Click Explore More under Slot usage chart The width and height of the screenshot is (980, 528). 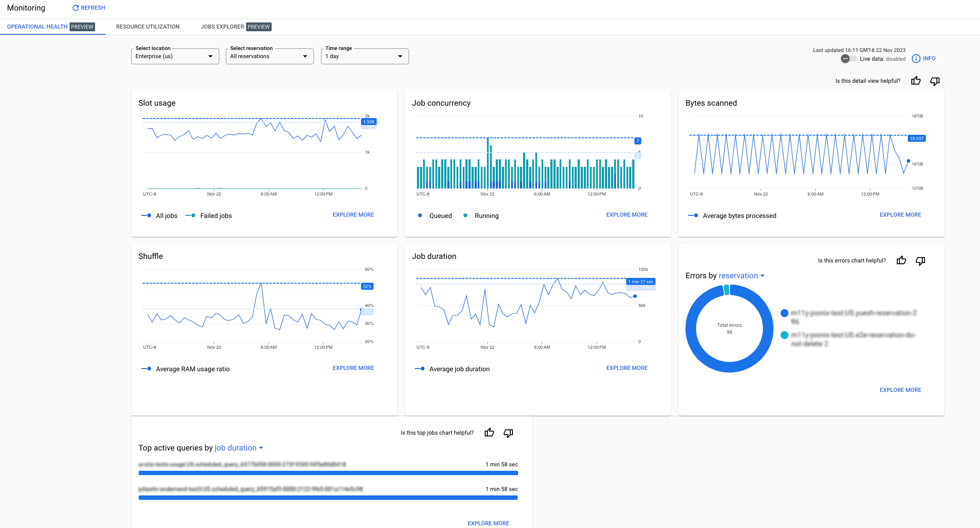(353, 214)
